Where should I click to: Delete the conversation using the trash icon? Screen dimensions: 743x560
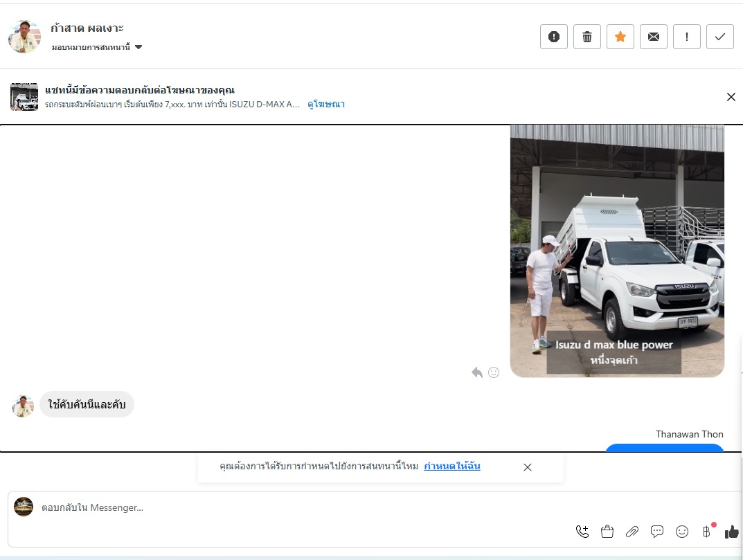coord(587,37)
